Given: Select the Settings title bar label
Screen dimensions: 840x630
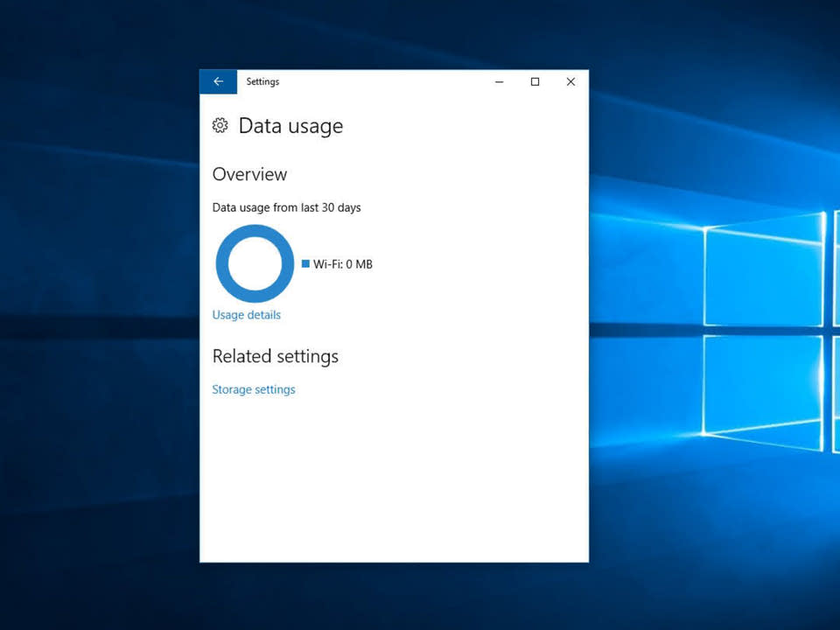Looking at the screenshot, I should (262, 81).
